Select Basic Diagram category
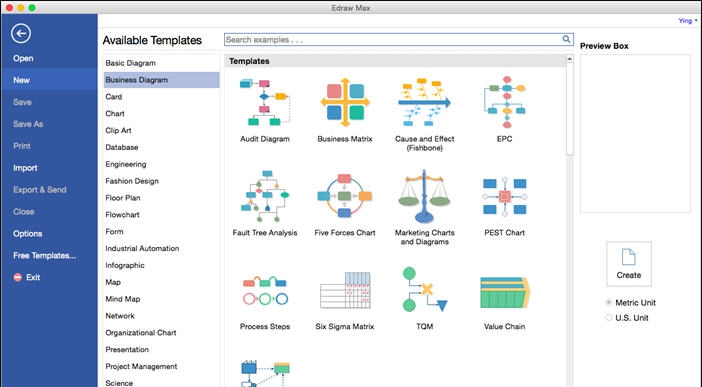Screen dimensions: 702x387 click(x=162, y=63)
